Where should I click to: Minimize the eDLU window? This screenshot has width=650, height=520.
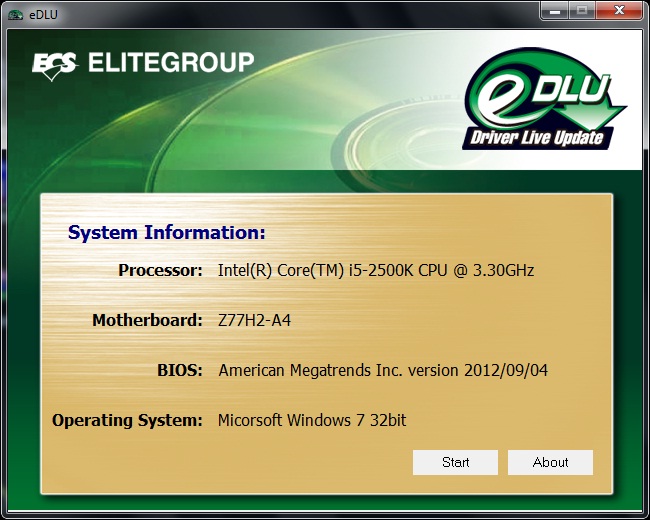[555, 10]
